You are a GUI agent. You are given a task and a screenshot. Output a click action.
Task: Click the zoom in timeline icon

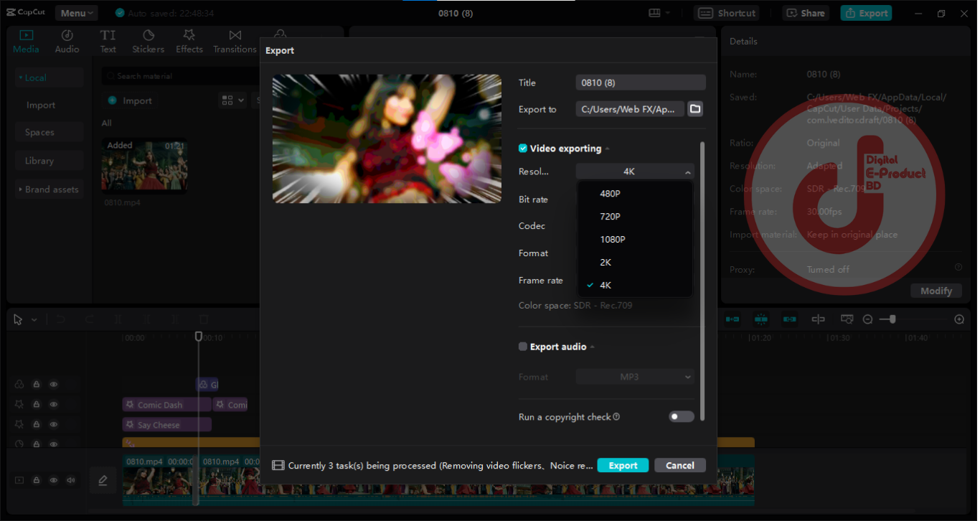coord(959,319)
